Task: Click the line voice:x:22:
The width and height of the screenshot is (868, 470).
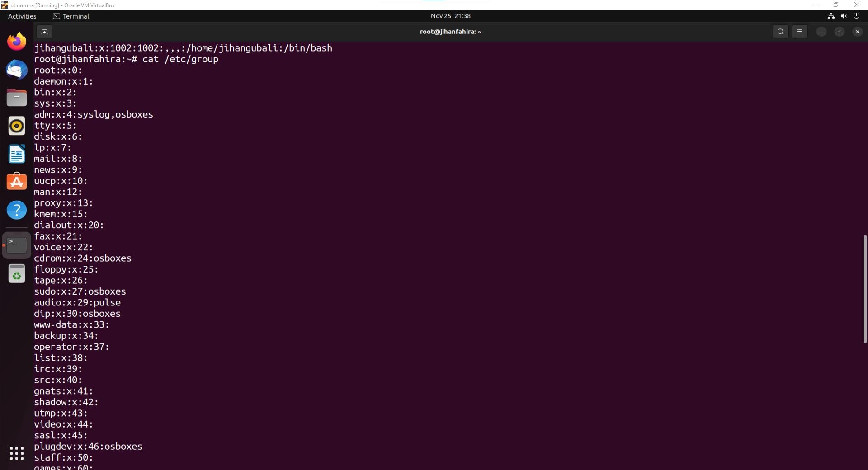Action: (x=64, y=247)
